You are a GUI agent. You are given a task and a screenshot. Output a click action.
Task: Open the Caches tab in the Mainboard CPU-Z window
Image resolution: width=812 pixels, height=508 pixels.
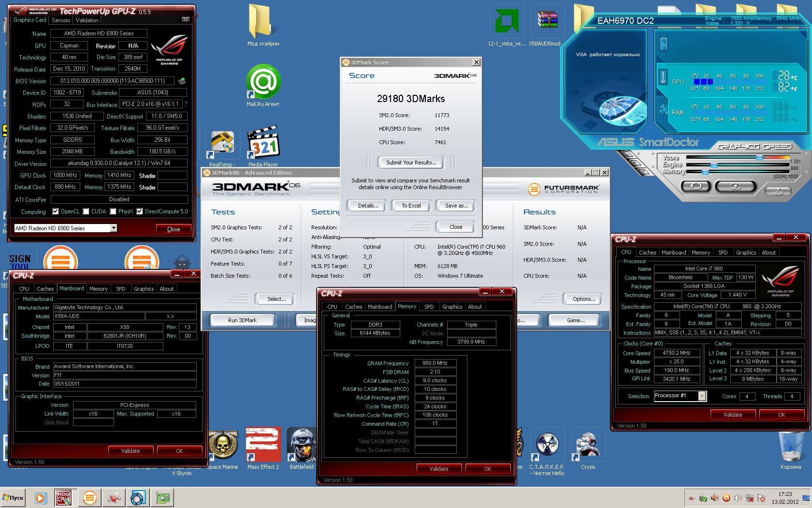(x=45, y=289)
